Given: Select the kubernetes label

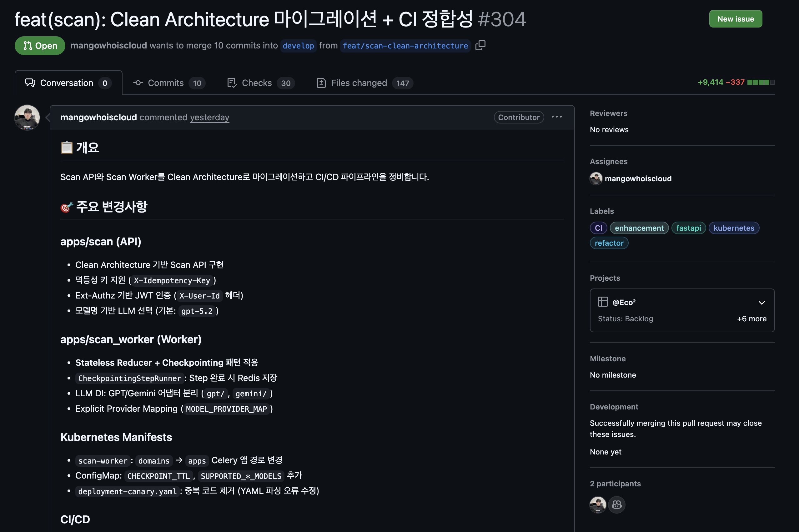Looking at the screenshot, I should pyautogui.click(x=734, y=228).
